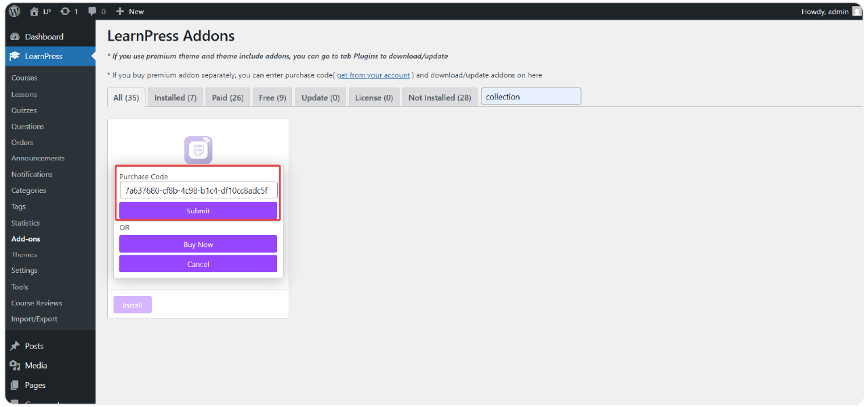Open Settings in LearnPress submenu
868x407 pixels.
pyautogui.click(x=24, y=271)
